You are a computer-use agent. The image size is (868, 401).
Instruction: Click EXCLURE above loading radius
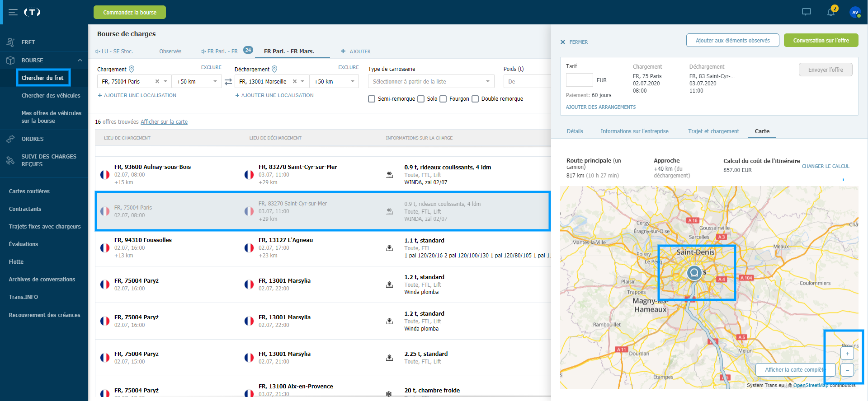(211, 67)
